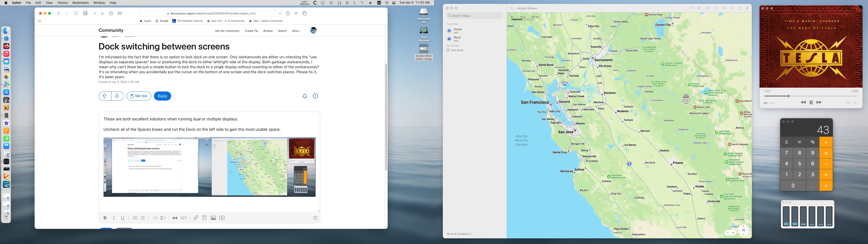Image resolution: width=868 pixels, height=244 pixels.
Task: Open the Bookmarks menu
Action: coord(80,3)
